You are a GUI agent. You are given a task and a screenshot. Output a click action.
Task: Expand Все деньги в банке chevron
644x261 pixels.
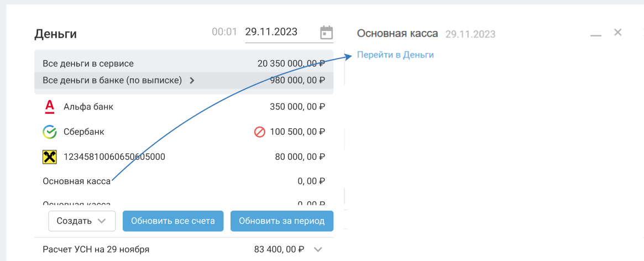pos(192,80)
